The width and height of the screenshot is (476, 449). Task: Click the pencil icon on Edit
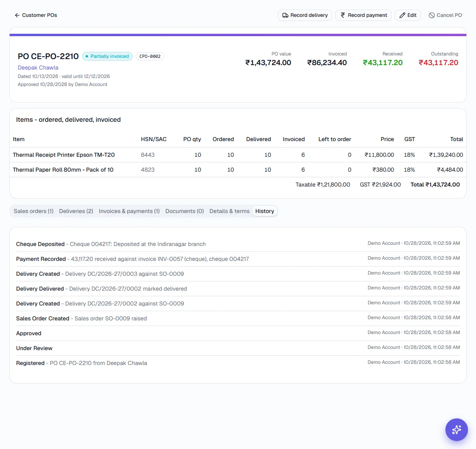click(402, 15)
